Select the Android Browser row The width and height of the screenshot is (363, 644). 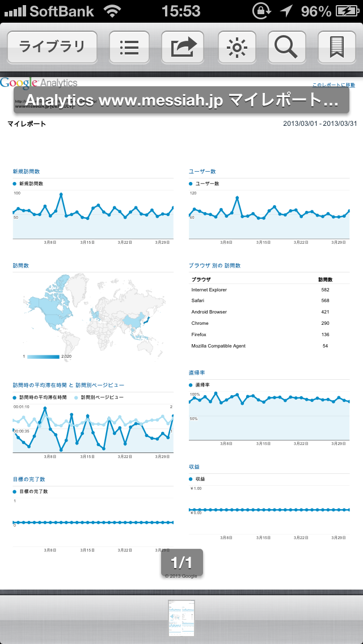[x=269, y=312]
